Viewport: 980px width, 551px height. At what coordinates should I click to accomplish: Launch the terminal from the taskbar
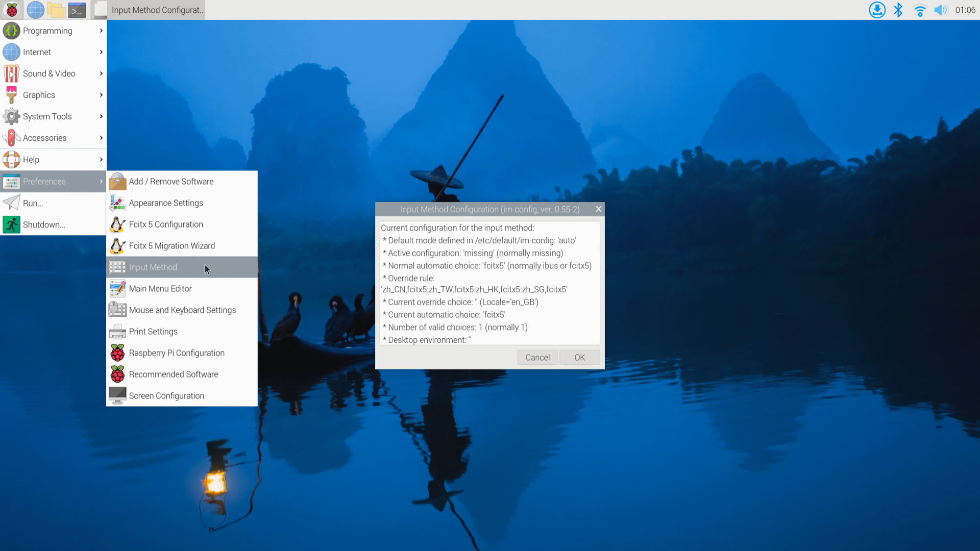click(x=77, y=10)
